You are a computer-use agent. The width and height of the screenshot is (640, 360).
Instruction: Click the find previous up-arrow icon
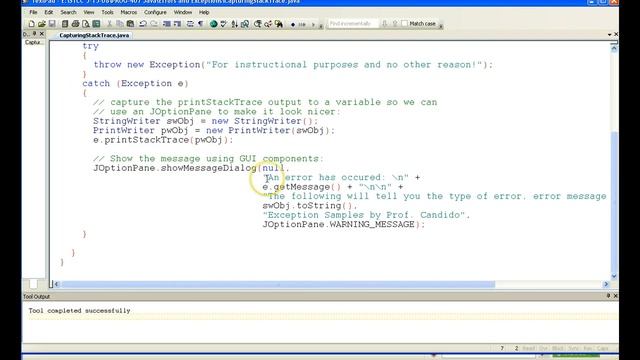coord(395,24)
